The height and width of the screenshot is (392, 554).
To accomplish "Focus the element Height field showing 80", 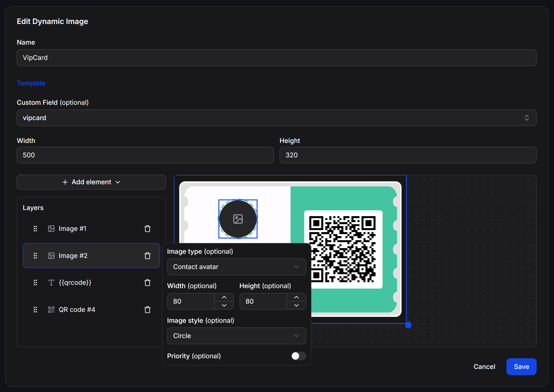I will [x=263, y=301].
